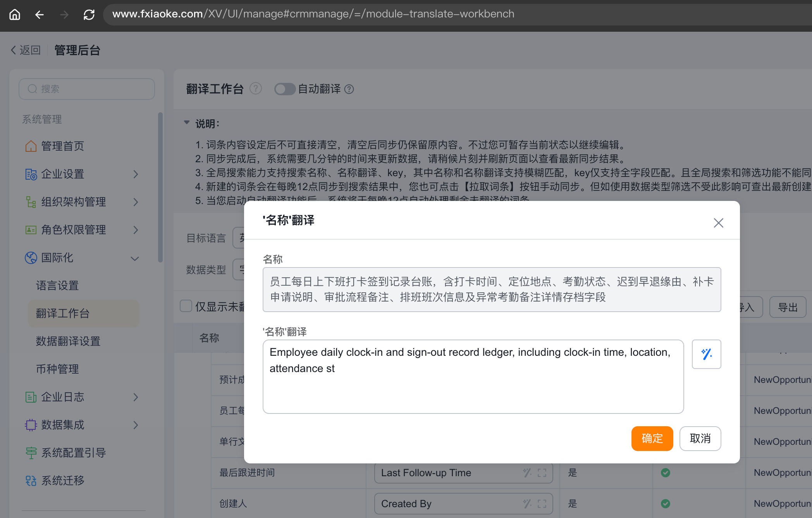This screenshot has width=812, height=518.
Task: Click the 名称 column header
Action: click(x=209, y=338)
